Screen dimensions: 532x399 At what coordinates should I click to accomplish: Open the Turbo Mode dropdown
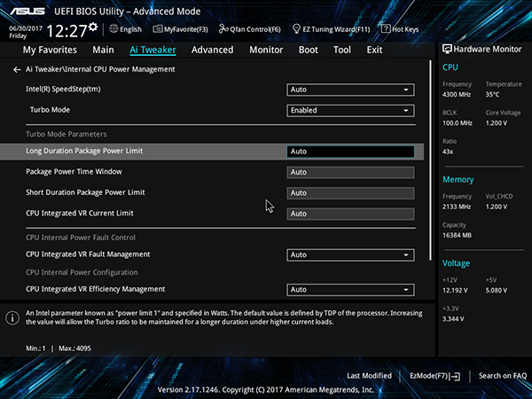(350, 111)
